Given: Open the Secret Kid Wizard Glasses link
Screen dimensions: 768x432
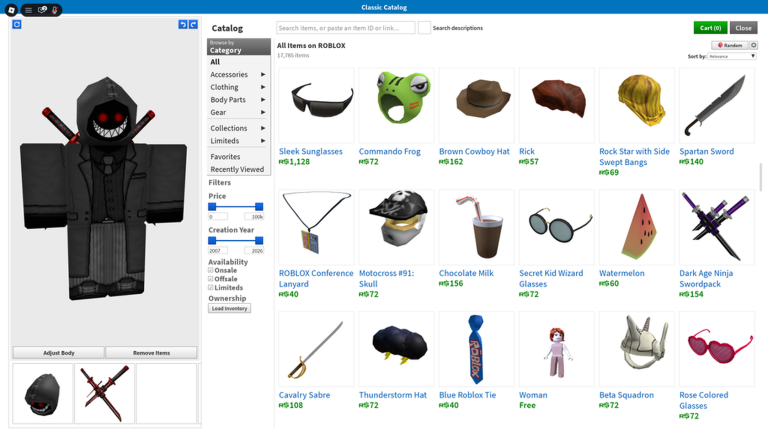Looking at the screenshot, I should pyautogui.click(x=551, y=279).
